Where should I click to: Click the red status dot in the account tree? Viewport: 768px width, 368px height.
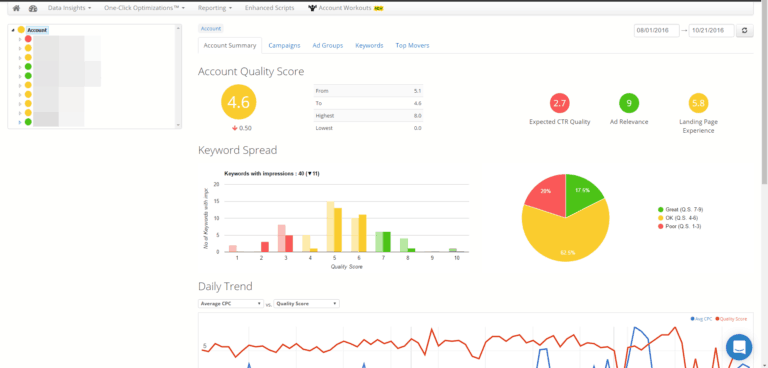(x=28, y=39)
